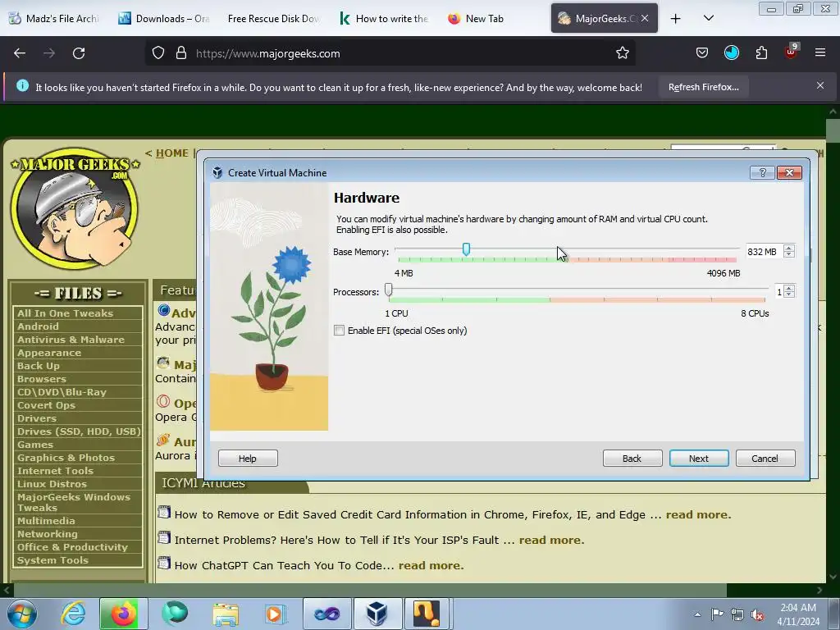Open the VirtualBox cube taskbar icon
The width and height of the screenshot is (840, 630).
point(377,614)
